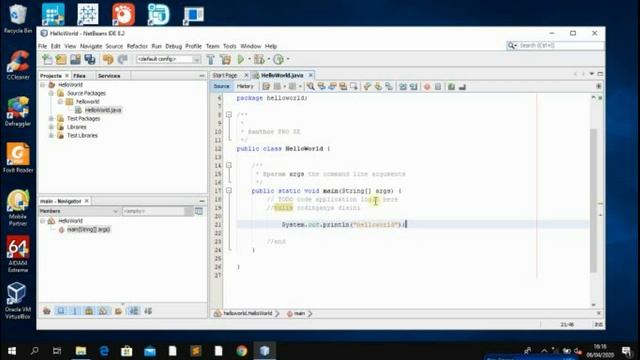640x360 pixels.
Task: Collapse the HelloWorld project tree node
Action: pos(42,85)
